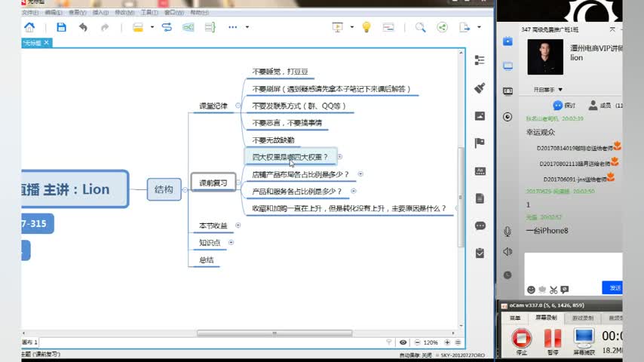
Task: Click screen capture button in oCam
Action: (x=584, y=341)
